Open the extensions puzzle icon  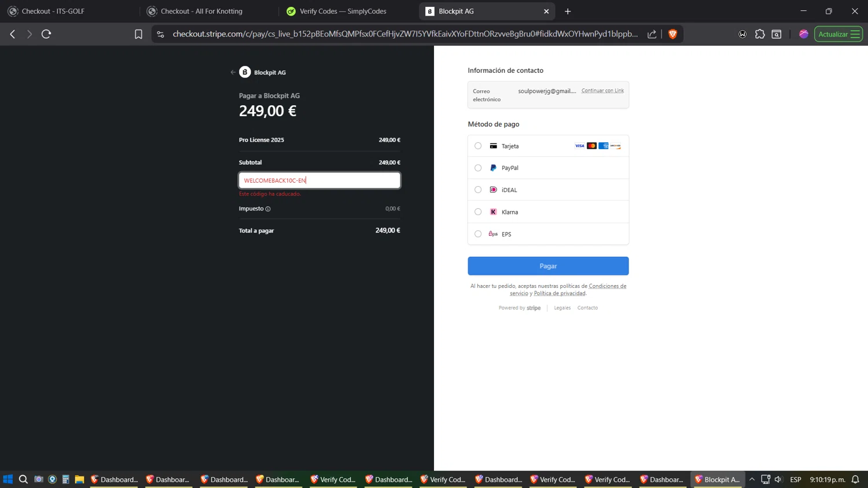[760, 34]
